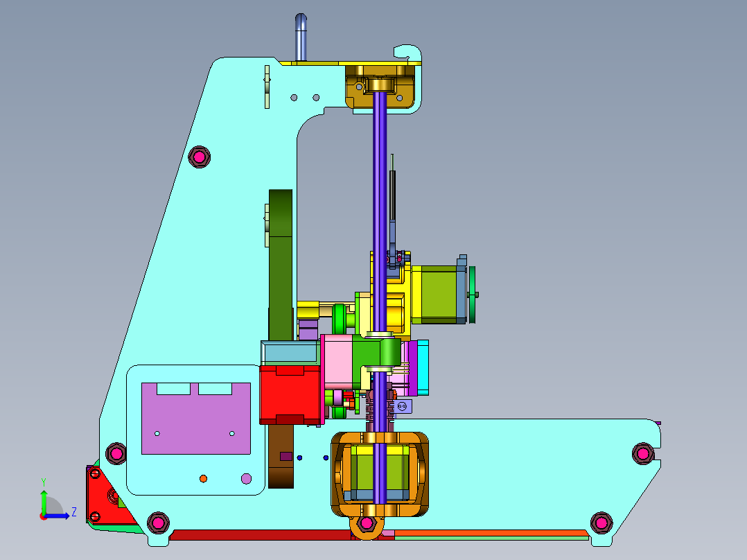747x560 pixels.
Task: Select the pink bolt at the bottom-left foot
Action: point(158,523)
